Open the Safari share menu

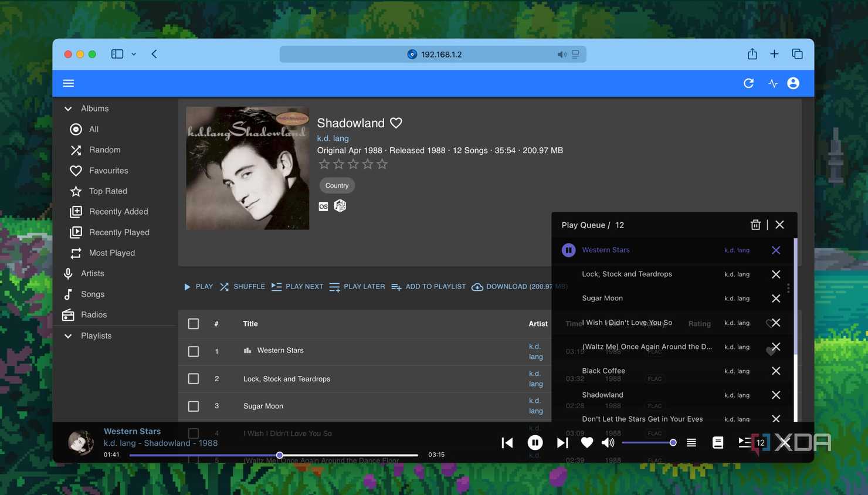[x=752, y=54]
